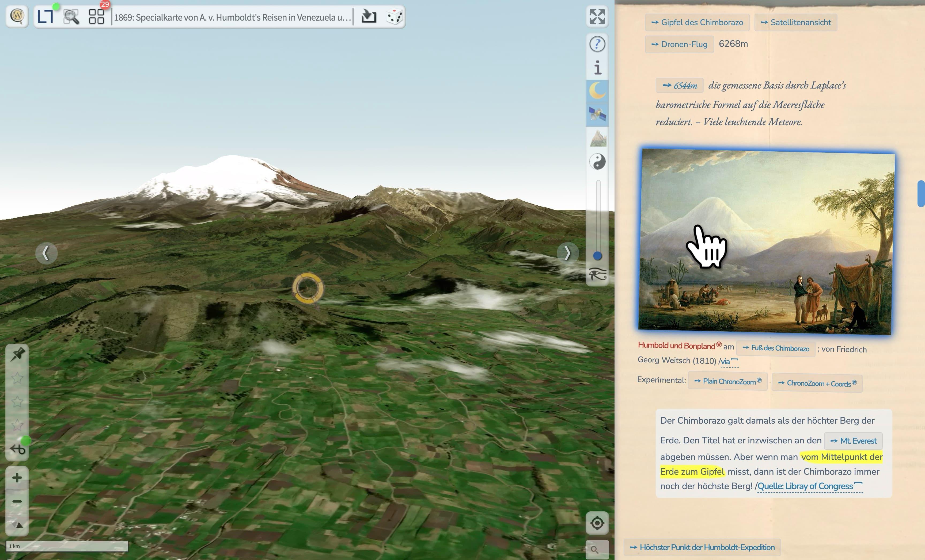Click the blue scrollbar handle on right panel

[921, 194]
